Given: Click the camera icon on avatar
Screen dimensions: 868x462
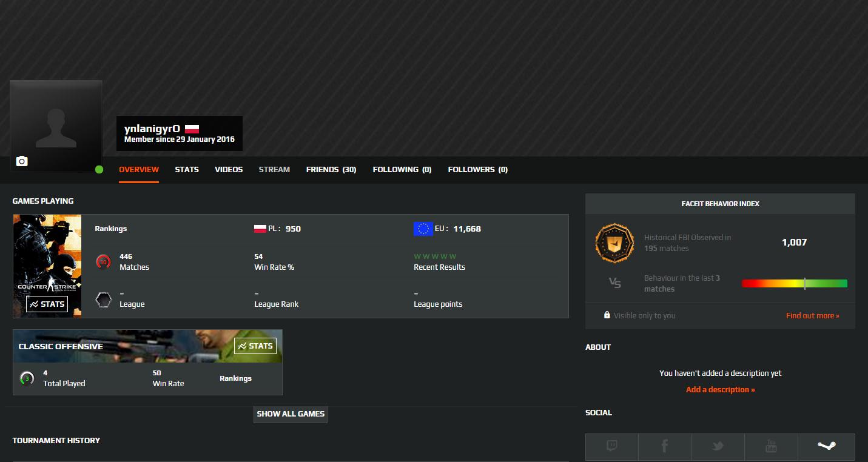Looking at the screenshot, I should (22, 161).
